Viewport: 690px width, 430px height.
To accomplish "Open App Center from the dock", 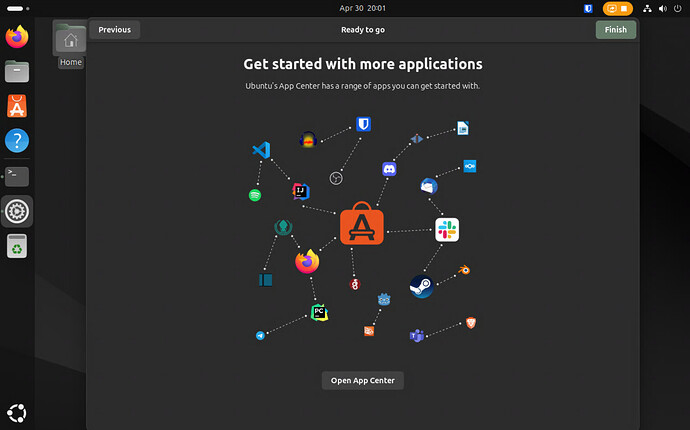I will coord(17,106).
